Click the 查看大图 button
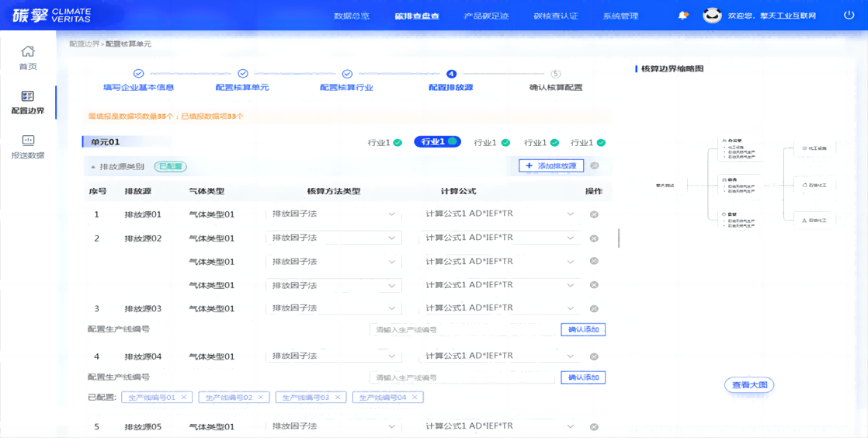Image resolution: width=868 pixels, height=438 pixels. (x=749, y=385)
